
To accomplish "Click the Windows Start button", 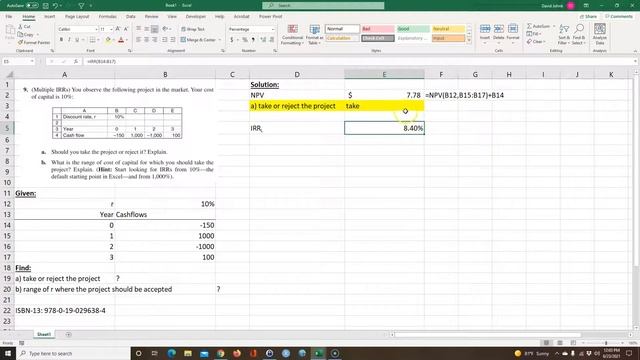I will click(8, 353).
